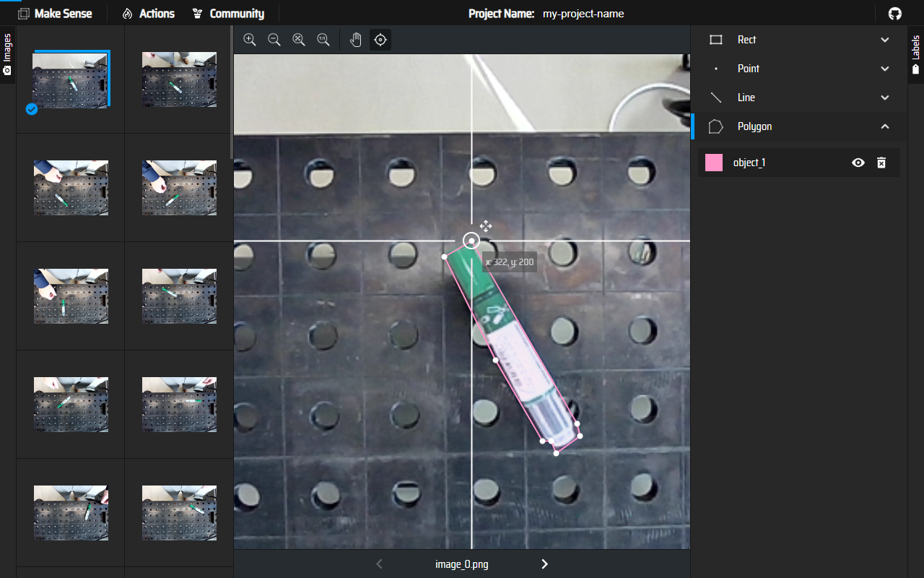Image resolution: width=924 pixels, height=578 pixels.
Task: Toggle the image drag hand mode
Action: click(356, 40)
